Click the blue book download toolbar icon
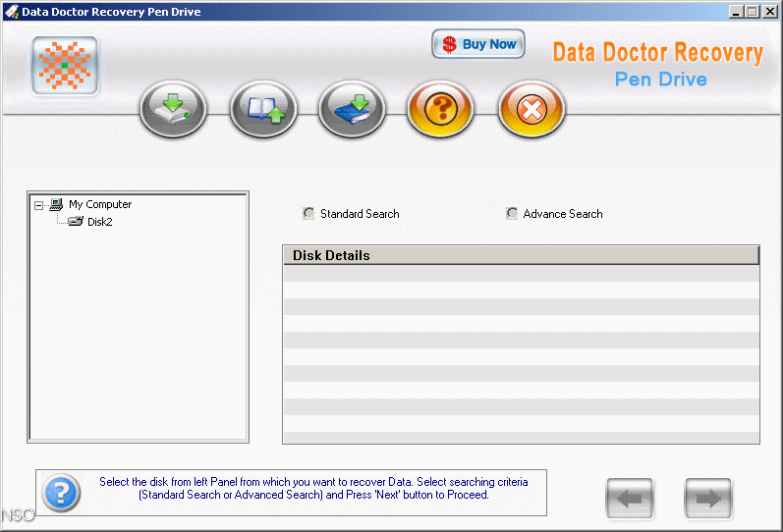The image size is (783, 532). tap(352, 109)
